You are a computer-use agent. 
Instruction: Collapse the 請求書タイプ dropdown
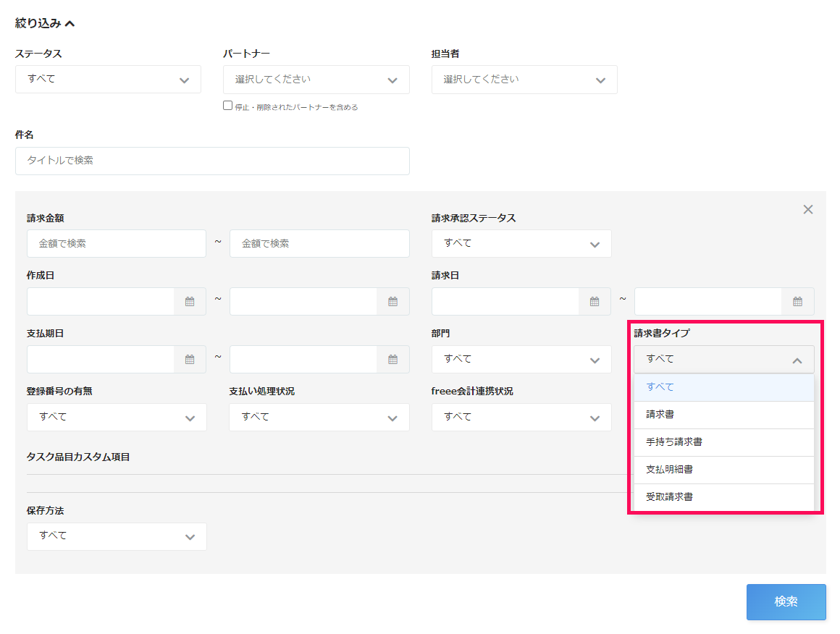[723, 359]
